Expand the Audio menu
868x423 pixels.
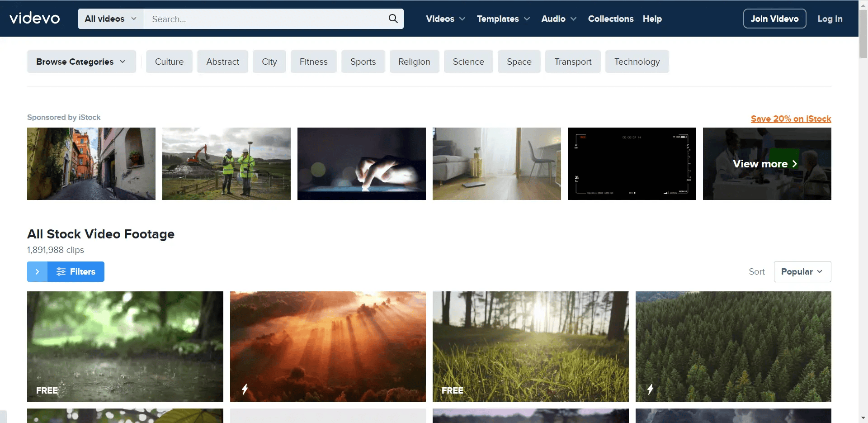(x=559, y=19)
